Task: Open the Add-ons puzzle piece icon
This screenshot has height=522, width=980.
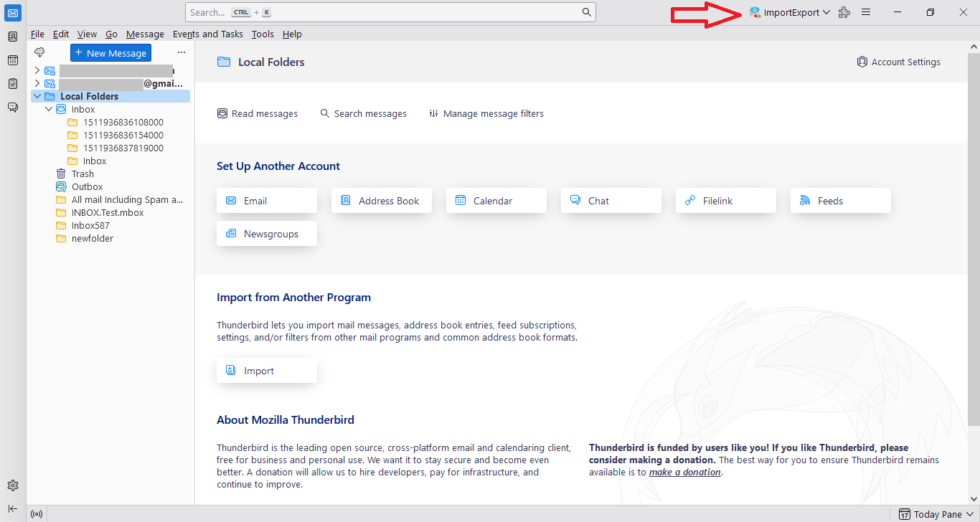Action: [x=844, y=12]
